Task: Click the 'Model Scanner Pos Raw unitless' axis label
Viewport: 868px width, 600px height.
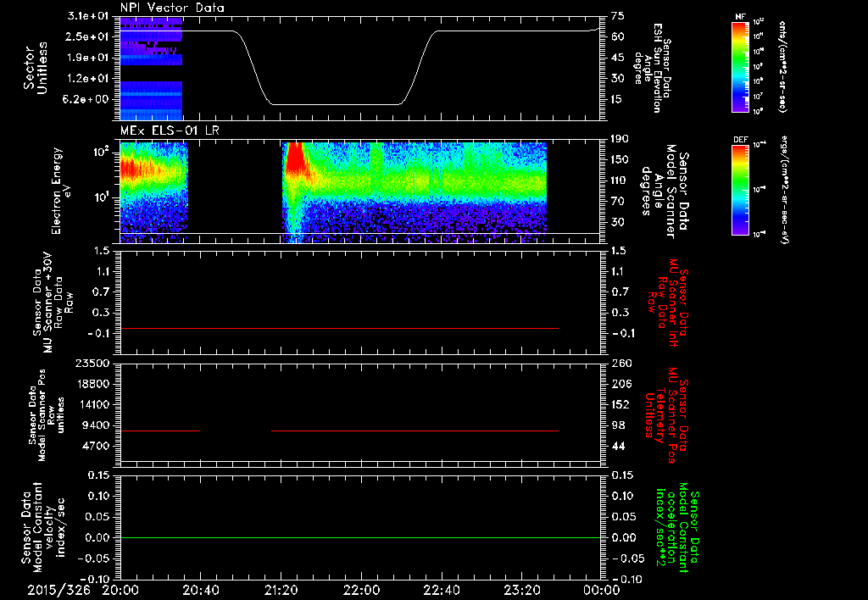Action: (47, 414)
